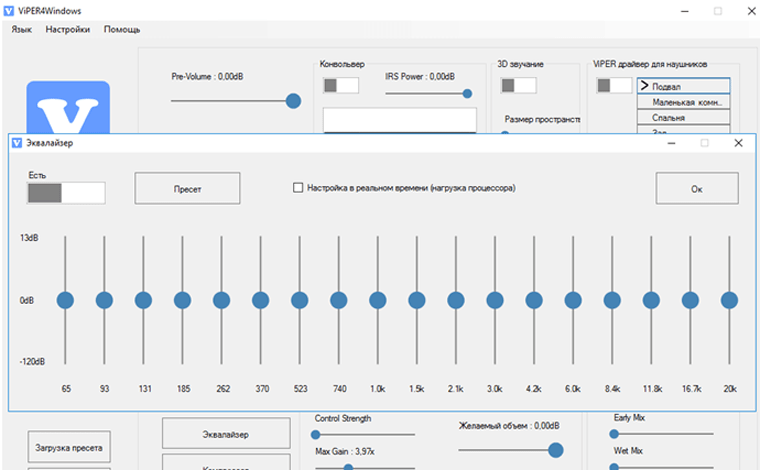Toggle the Есть equalizer enable switch
The image size is (760, 470).
coord(66,192)
